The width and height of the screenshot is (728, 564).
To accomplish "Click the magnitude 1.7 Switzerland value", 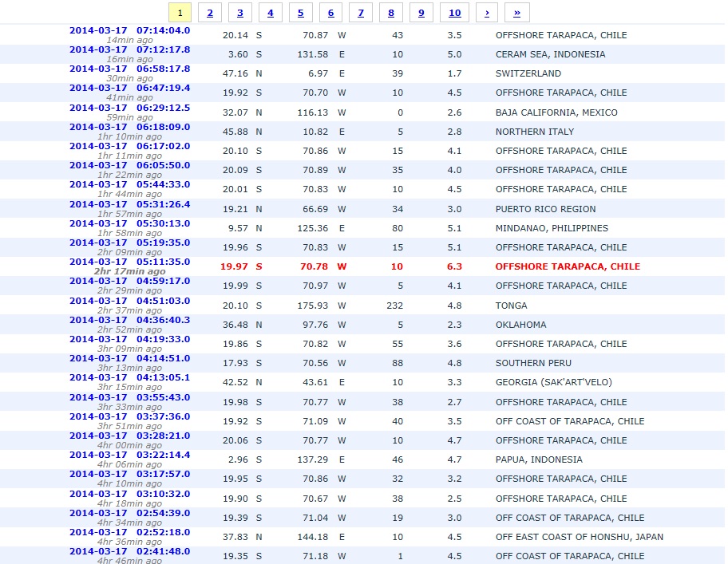I will click(454, 73).
